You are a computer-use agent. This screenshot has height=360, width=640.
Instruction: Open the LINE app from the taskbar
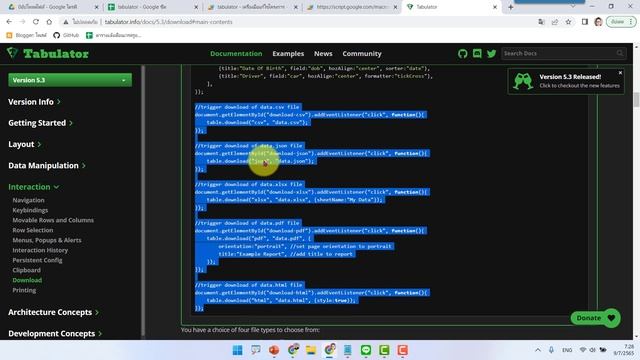point(366,350)
